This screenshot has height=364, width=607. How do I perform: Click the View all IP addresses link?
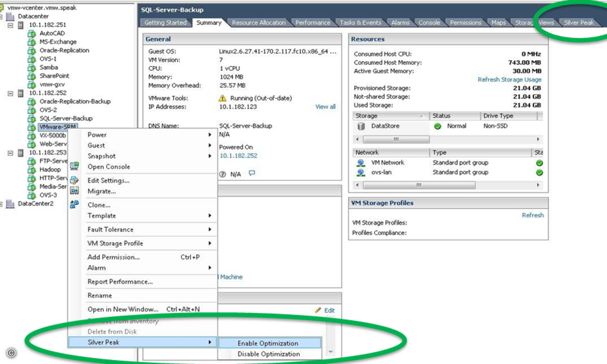point(325,107)
